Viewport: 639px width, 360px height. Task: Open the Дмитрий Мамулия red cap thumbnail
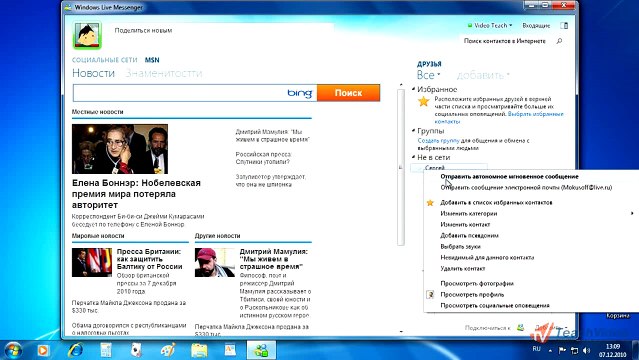click(214, 262)
